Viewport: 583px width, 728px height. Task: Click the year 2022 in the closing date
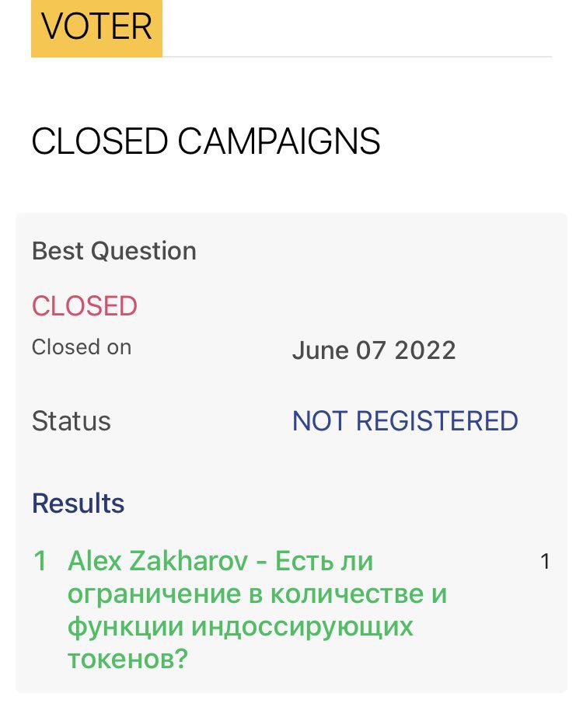point(425,350)
